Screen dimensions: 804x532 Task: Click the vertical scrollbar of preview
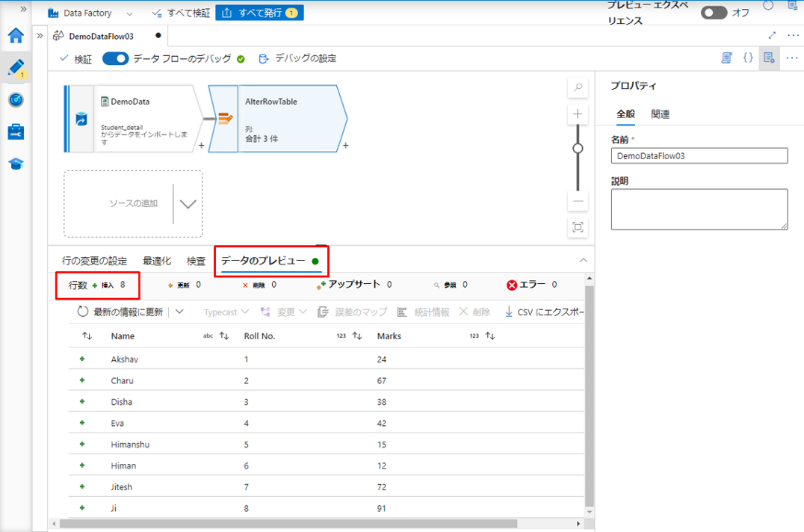(589, 396)
